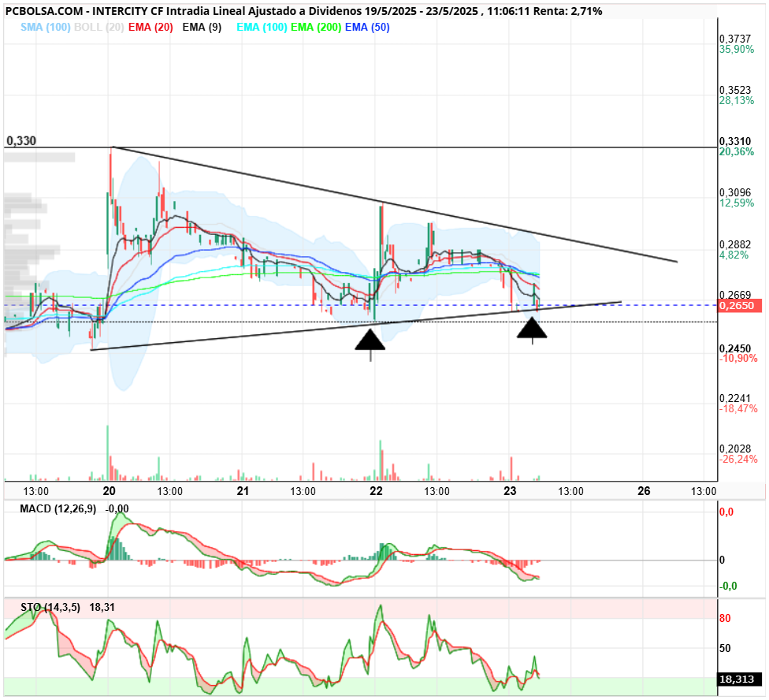
Task: Click the 0,2241 price axis label
Action: coord(735,398)
